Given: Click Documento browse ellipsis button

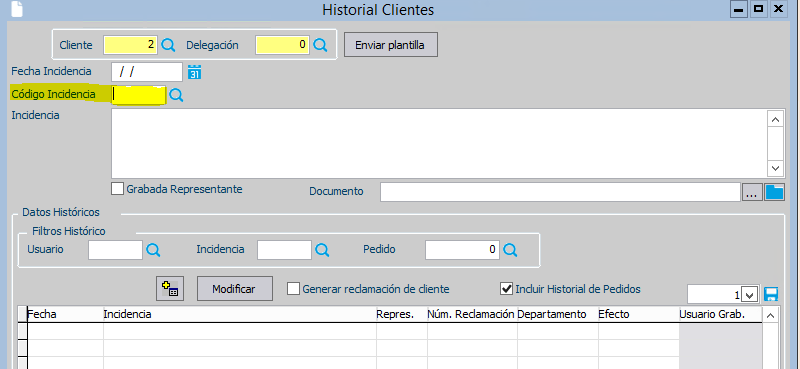Looking at the screenshot, I should pos(752,192).
